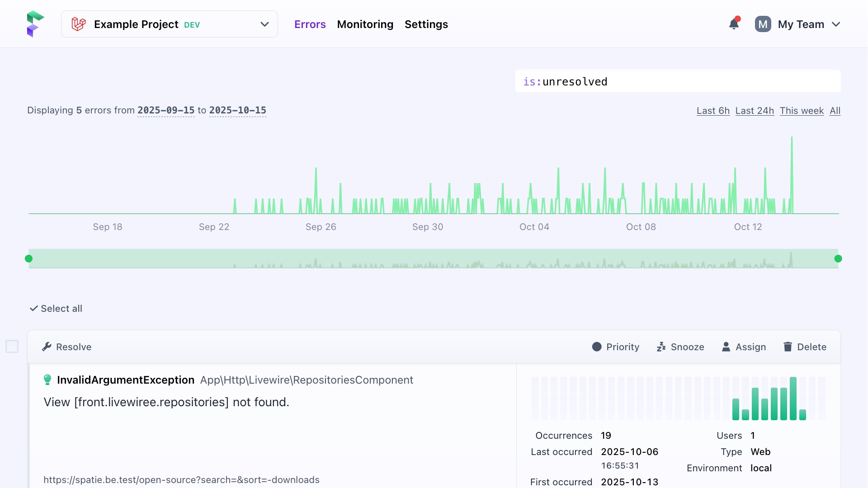Focus the is:unresolved search field
Screen dimensions: 868x488
[678, 82]
